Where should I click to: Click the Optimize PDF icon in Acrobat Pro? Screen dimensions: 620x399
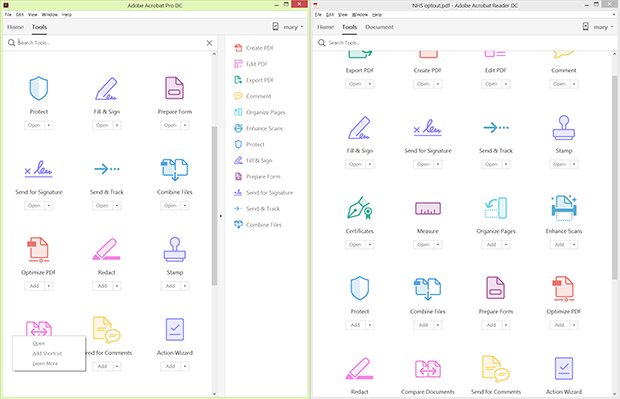(38, 250)
